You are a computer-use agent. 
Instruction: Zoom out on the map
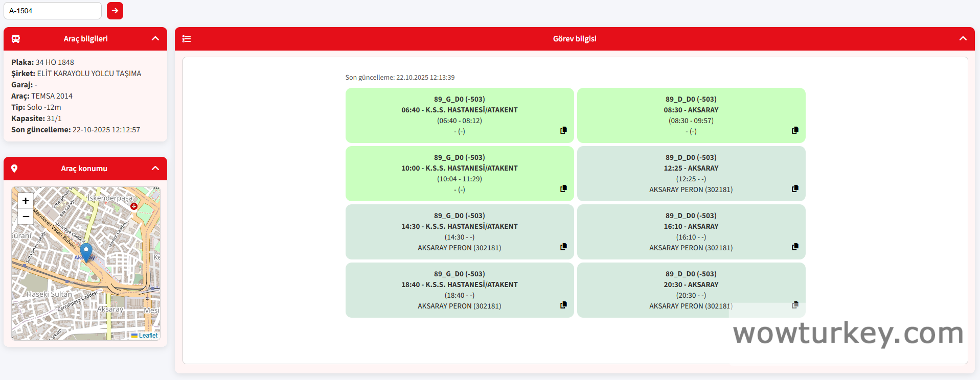pyautogui.click(x=26, y=217)
